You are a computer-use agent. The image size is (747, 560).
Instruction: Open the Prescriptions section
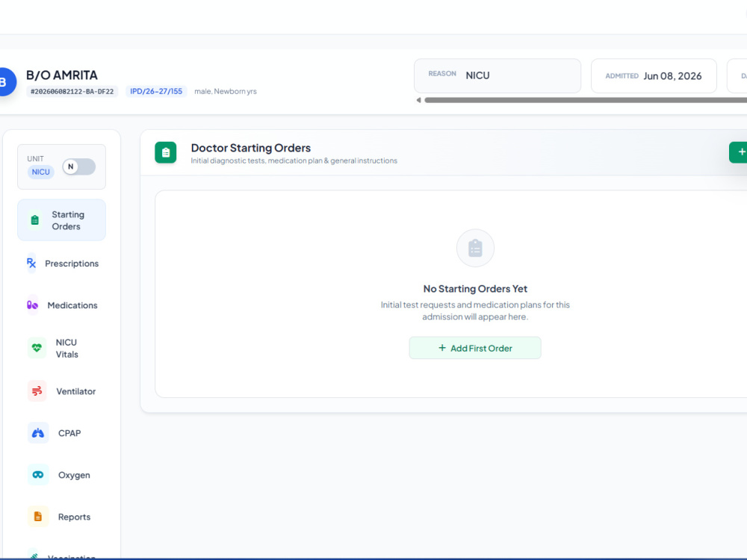coord(61,263)
